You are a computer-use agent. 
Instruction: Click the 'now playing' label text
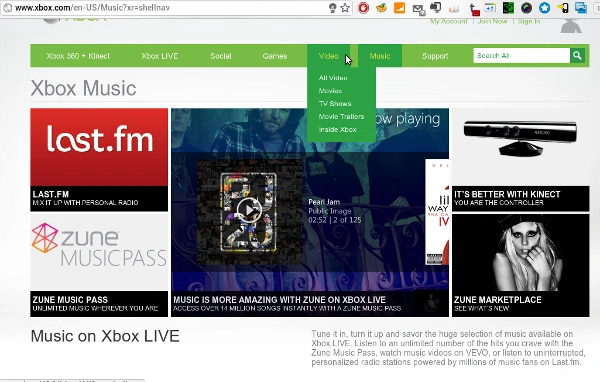408,119
